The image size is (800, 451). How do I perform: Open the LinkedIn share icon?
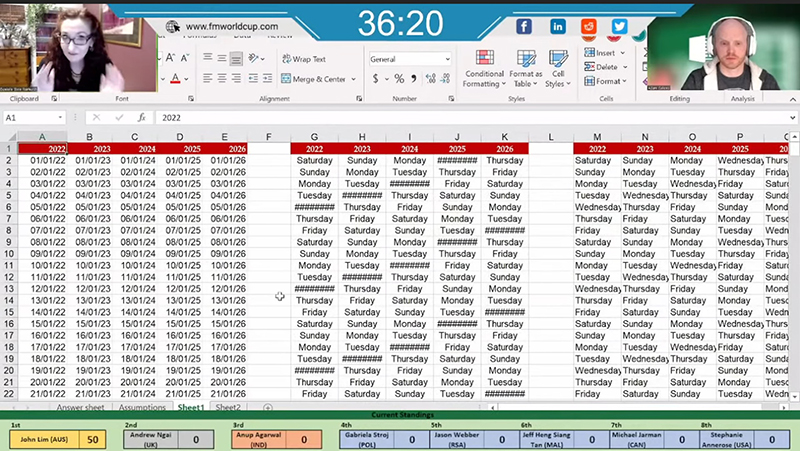click(x=558, y=26)
